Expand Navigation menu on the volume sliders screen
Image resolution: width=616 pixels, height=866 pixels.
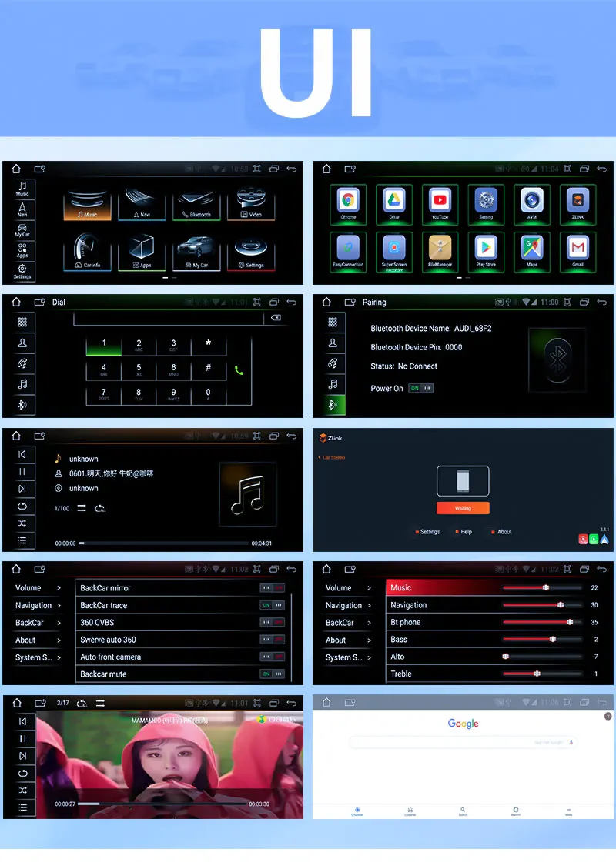(348, 605)
